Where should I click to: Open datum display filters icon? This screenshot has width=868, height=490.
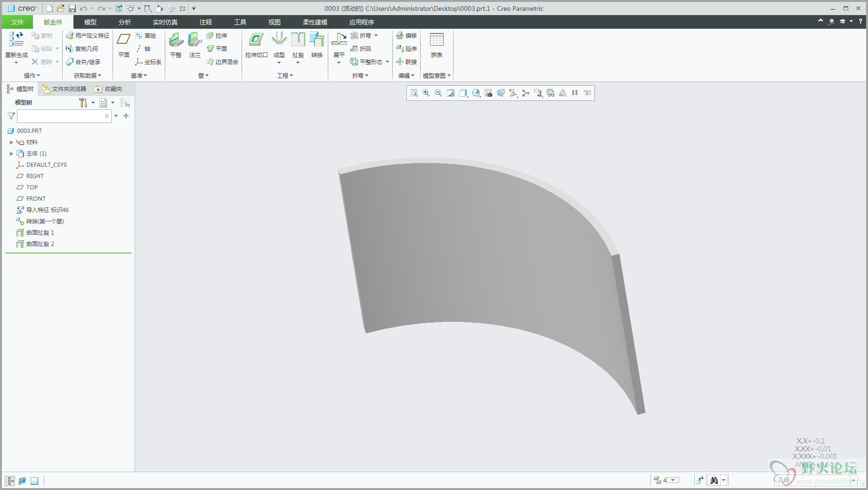(x=513, y=93)
